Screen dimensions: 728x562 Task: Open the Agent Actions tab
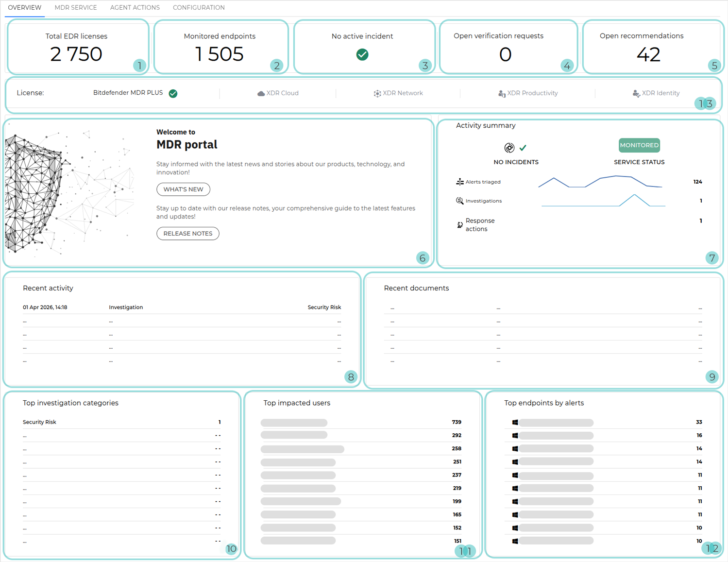(x=135, y=8)
